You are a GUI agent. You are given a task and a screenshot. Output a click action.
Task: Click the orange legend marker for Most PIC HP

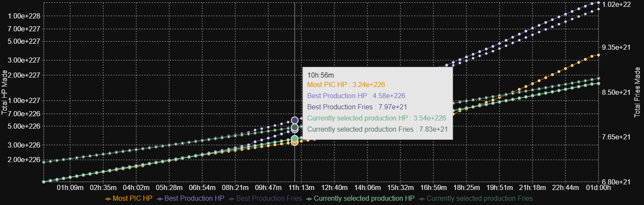coord(108,199)
